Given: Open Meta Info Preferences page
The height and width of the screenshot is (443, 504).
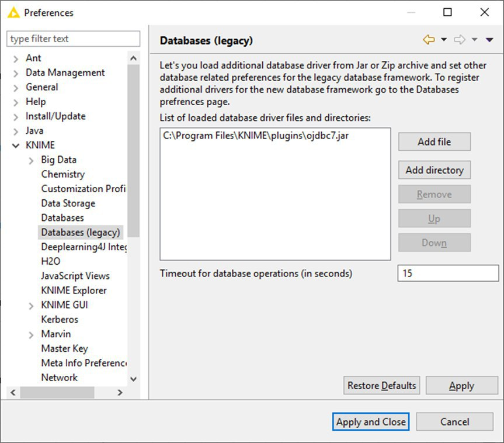Looking at the screenshot, I should tap(84, 363).
